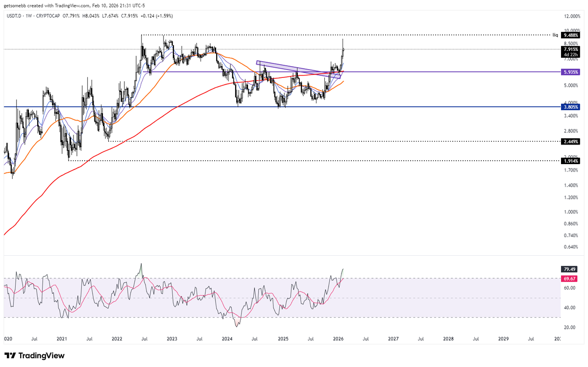Click the 2027 time axis label
The image size is (588, 367).
click(x=393, y=339)
